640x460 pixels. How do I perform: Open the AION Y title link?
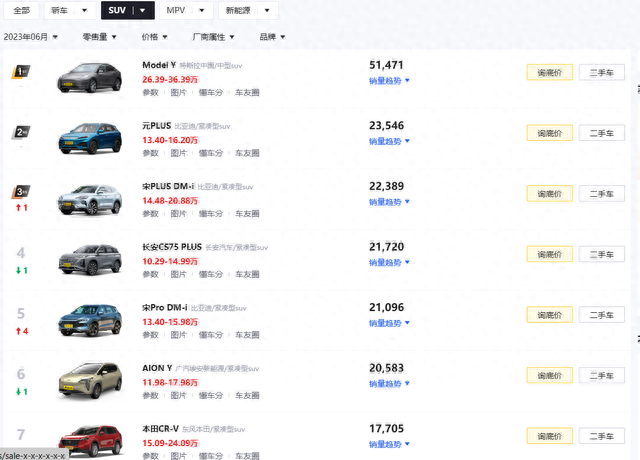click(x=157, y=368)
